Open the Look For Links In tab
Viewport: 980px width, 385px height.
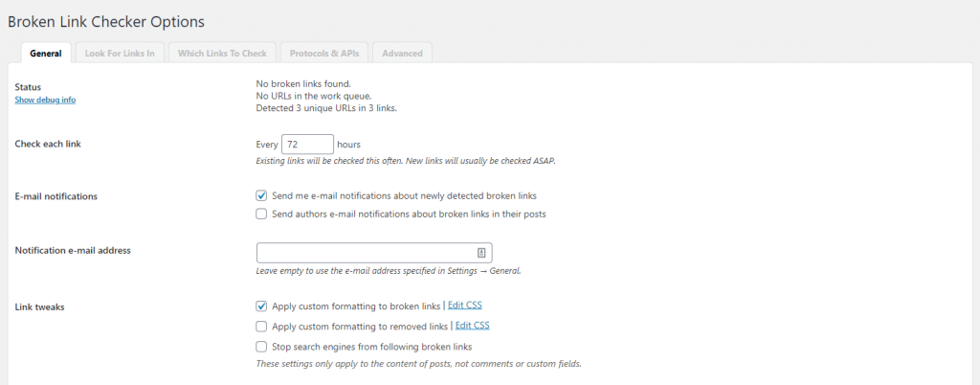[x=119, y=53]
